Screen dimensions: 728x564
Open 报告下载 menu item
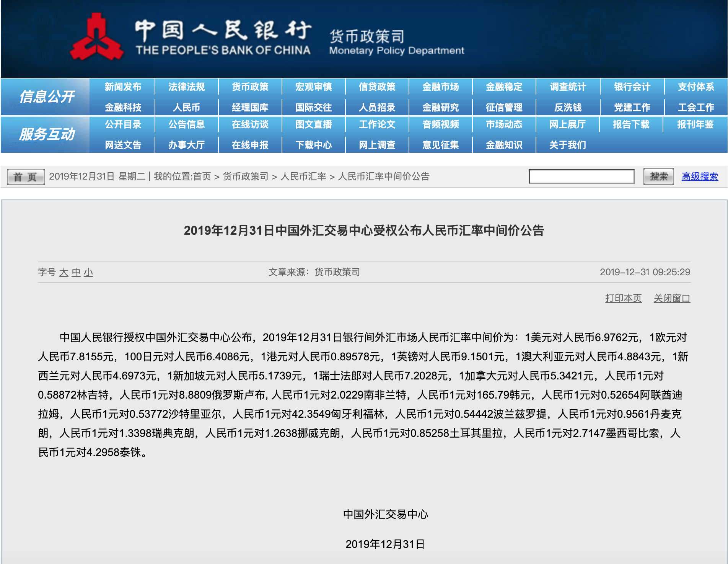coord(631,124)
